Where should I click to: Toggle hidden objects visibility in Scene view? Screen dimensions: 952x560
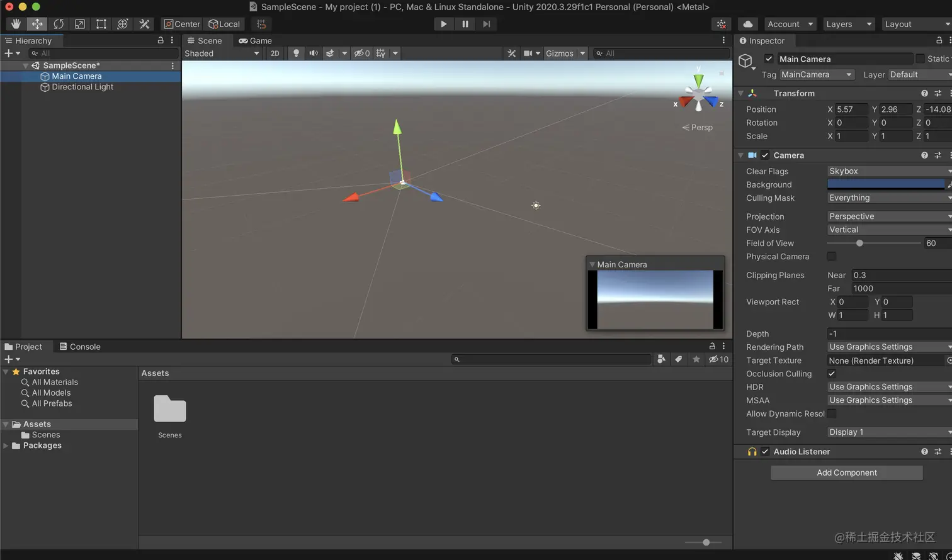click(x=362, y=53)
